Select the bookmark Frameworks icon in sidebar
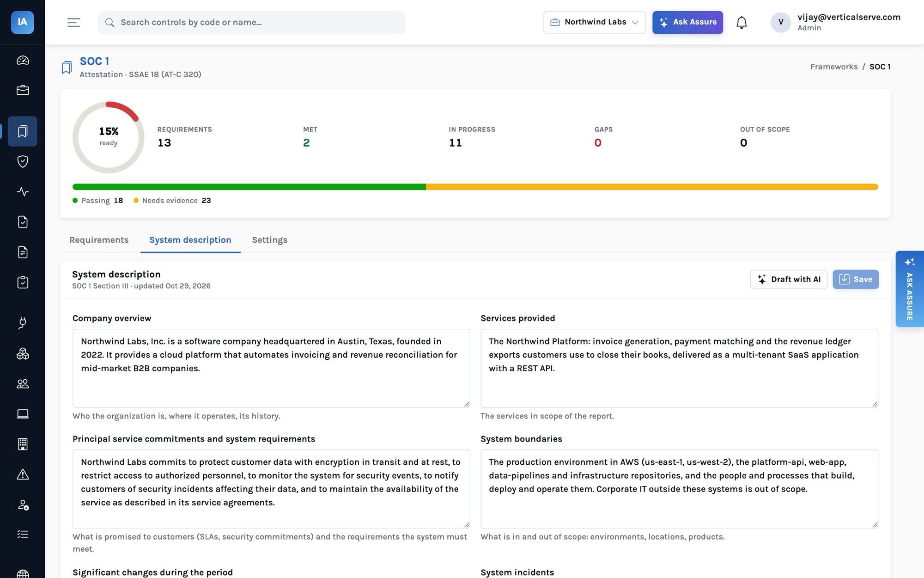 (23, 131)
